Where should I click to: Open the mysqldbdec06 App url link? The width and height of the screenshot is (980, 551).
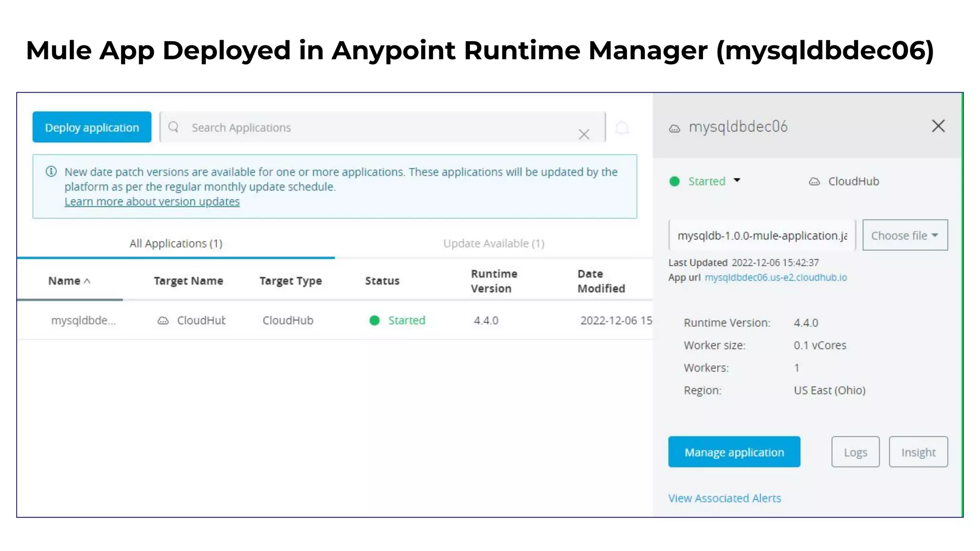click(775, 277)
